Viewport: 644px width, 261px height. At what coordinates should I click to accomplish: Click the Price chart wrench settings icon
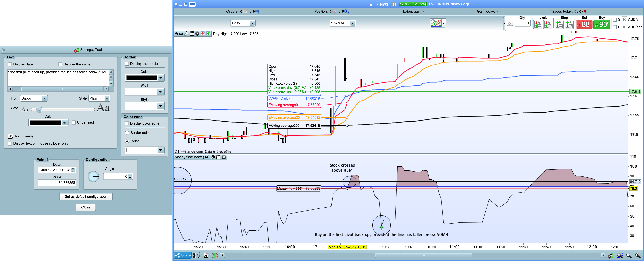(186, 34)
